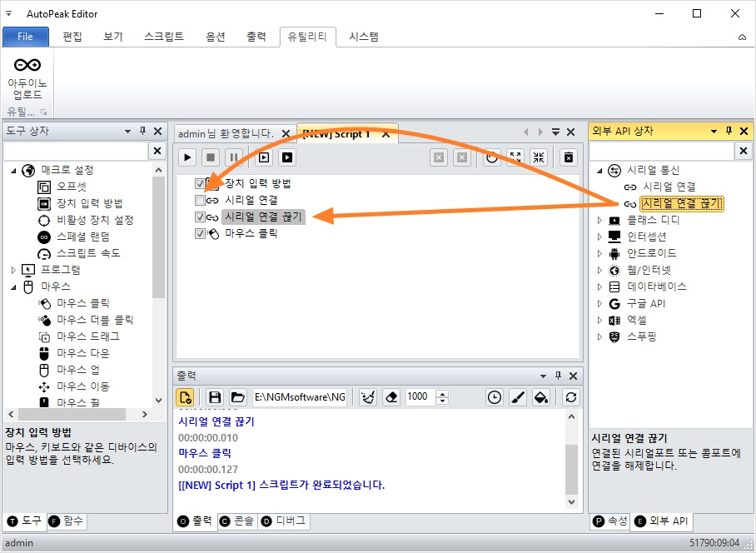Expand the 구글 API tree node

click(599, 304)
